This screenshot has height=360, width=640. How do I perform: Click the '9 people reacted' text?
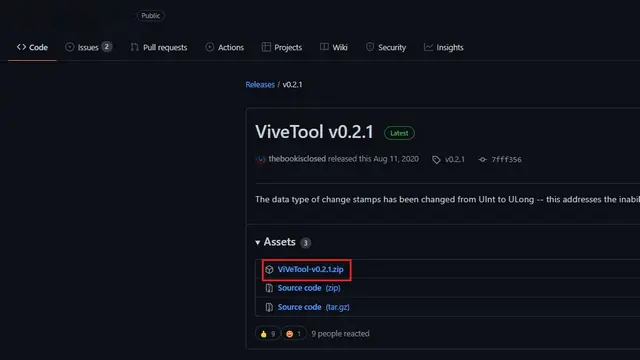coord(340,334)
